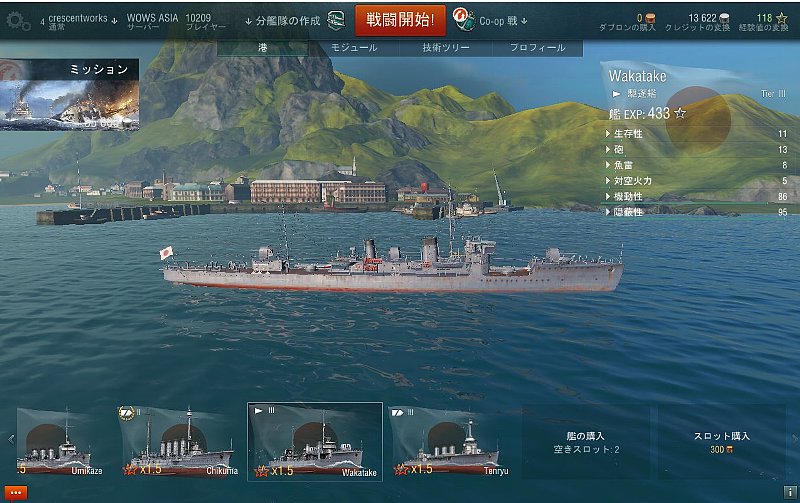Click the info icon at bottom right
800x503 pixels.
pos(790,492)
